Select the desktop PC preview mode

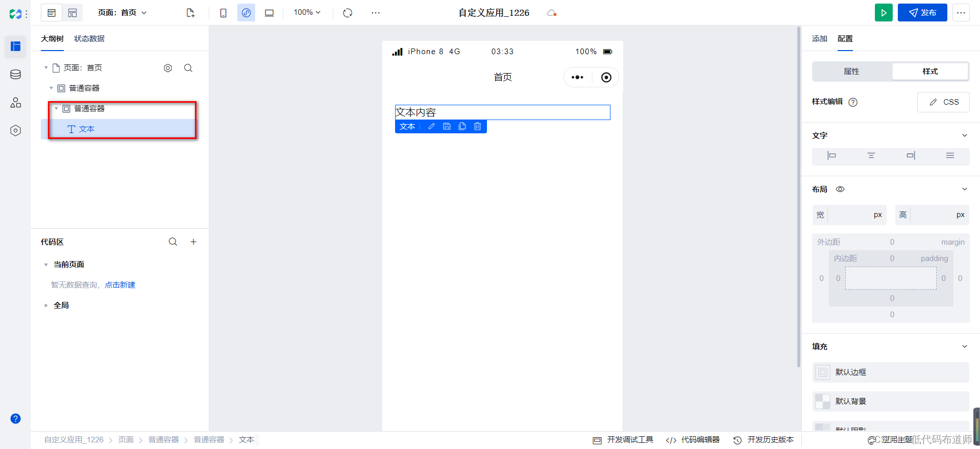[x=269, y=13]
